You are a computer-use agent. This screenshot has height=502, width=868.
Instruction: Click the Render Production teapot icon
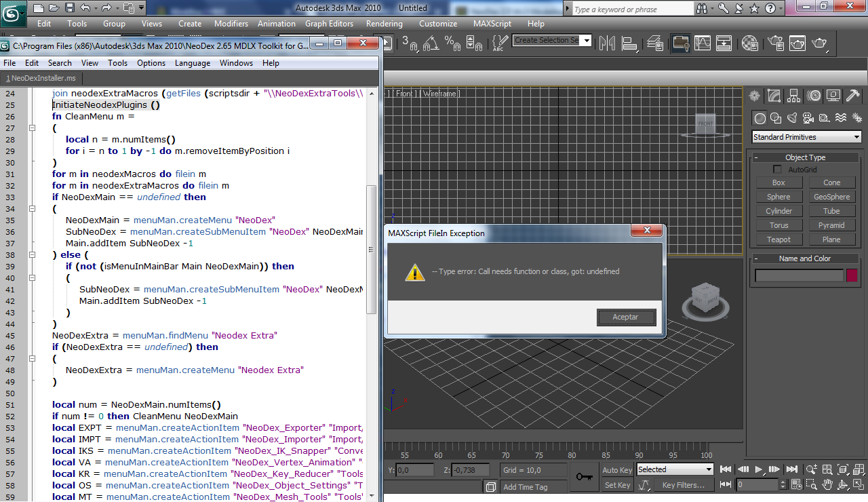[x=820, y=43]
